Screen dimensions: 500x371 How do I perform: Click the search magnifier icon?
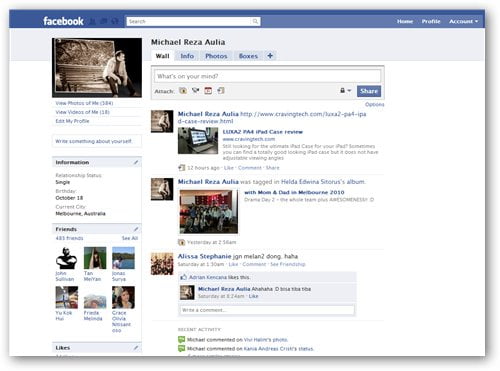[255, 21]
